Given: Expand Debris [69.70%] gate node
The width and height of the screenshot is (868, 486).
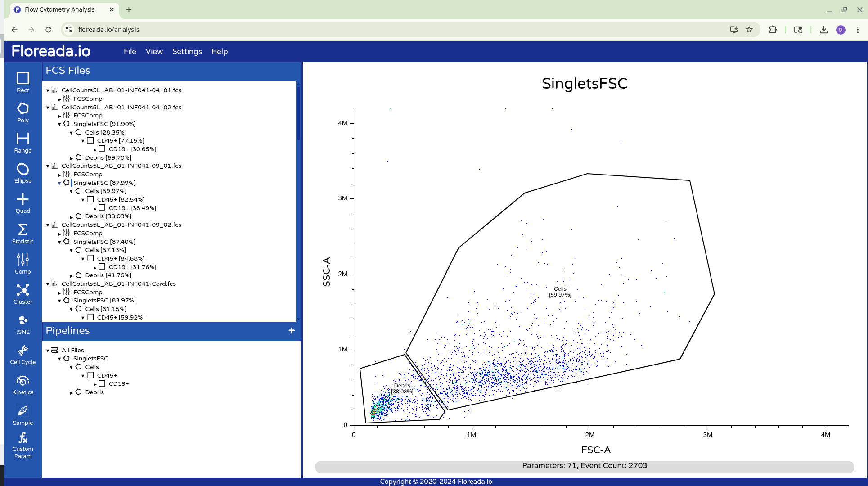Looking at the screenshot, I should [x=72, y=158].
